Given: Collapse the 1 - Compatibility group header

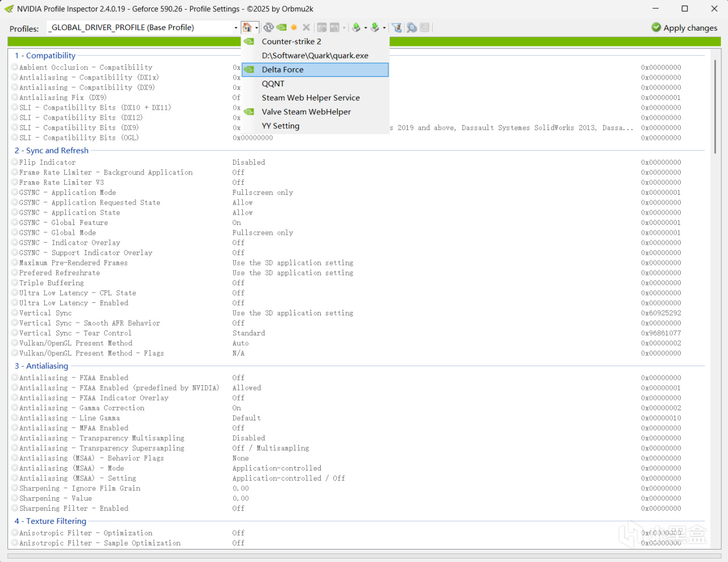Looking at the screenshot, I should (x=45, y=56).
